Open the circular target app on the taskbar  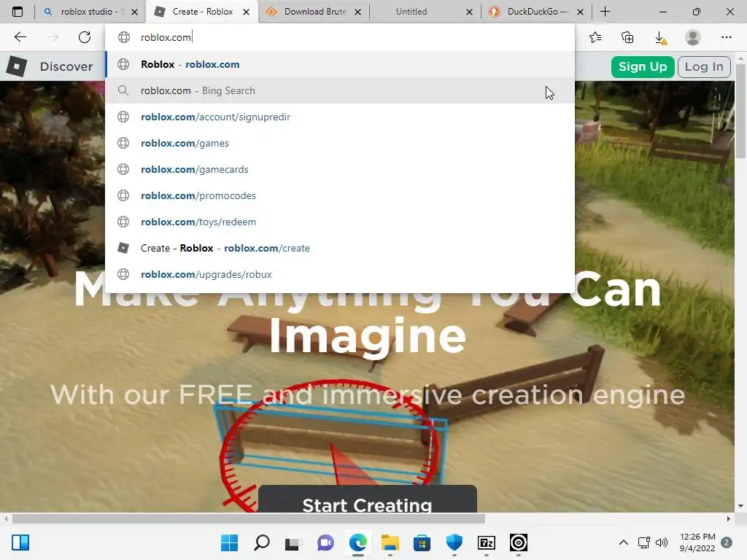[x=519, y=542]
